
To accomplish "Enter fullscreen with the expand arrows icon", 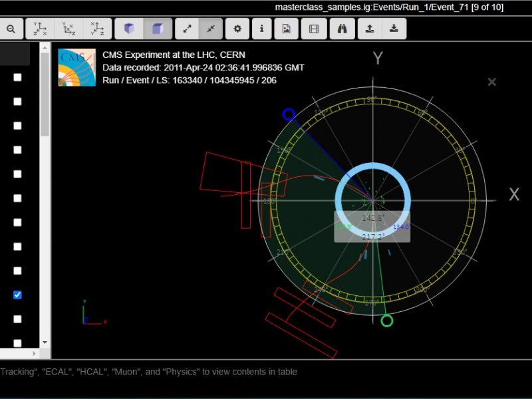I will tap(188, 29).
